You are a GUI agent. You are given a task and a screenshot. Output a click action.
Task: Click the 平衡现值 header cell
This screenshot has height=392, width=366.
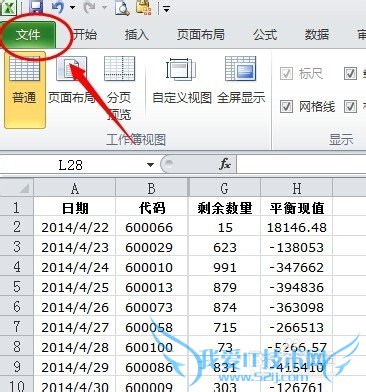297,208
